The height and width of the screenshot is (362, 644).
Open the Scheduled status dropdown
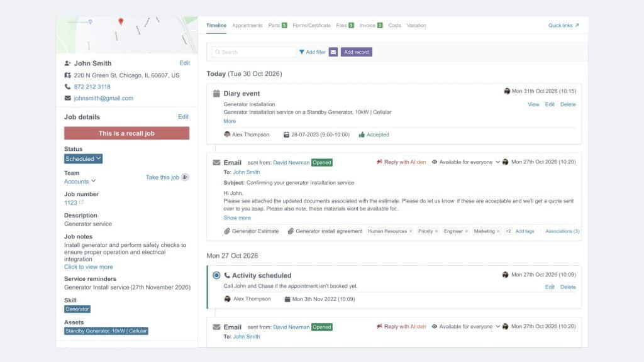pos(83,159)
